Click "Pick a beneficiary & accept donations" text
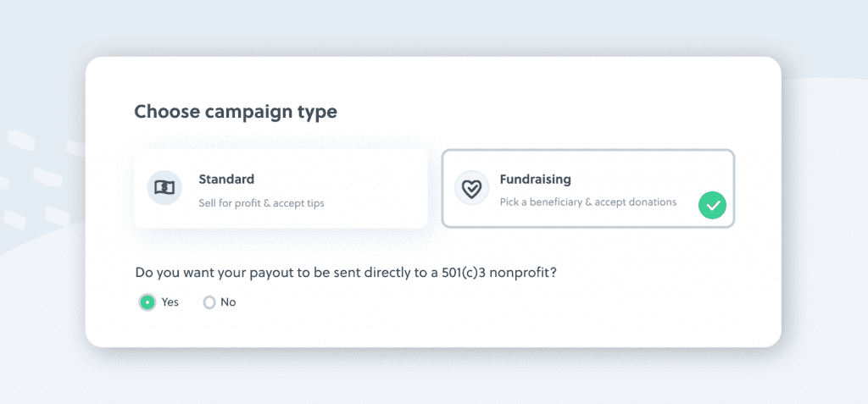868x404 pixels. 588,202
